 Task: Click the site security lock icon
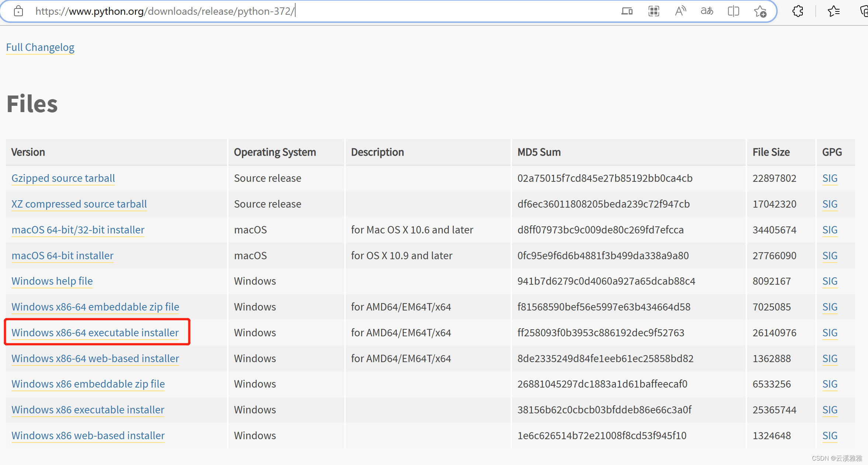pos(18,11)
